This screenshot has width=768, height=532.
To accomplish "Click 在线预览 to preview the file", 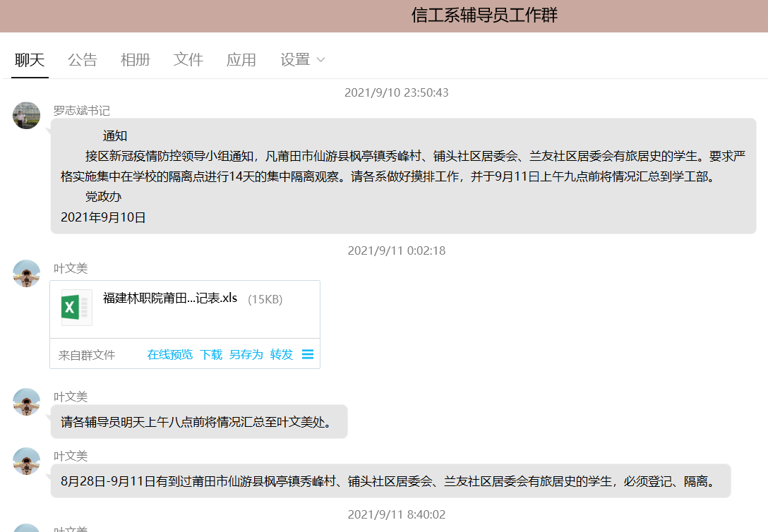I will (169, 354).
